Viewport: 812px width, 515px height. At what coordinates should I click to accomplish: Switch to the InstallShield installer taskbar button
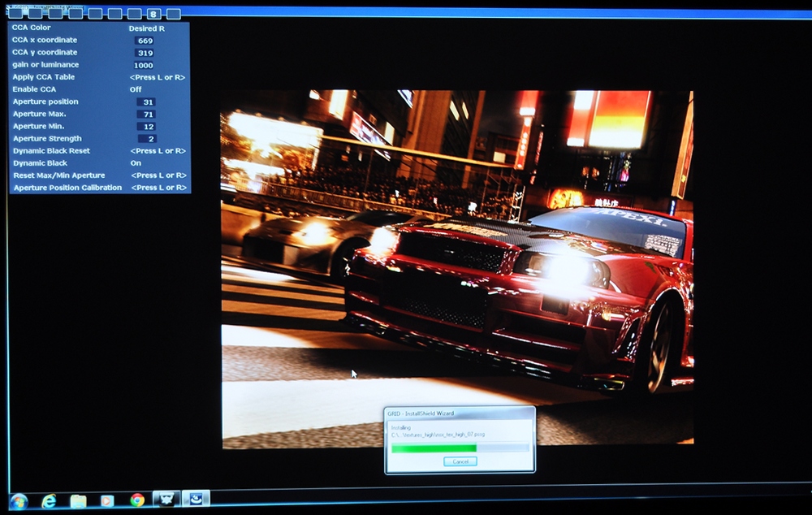tap(196, 499)
